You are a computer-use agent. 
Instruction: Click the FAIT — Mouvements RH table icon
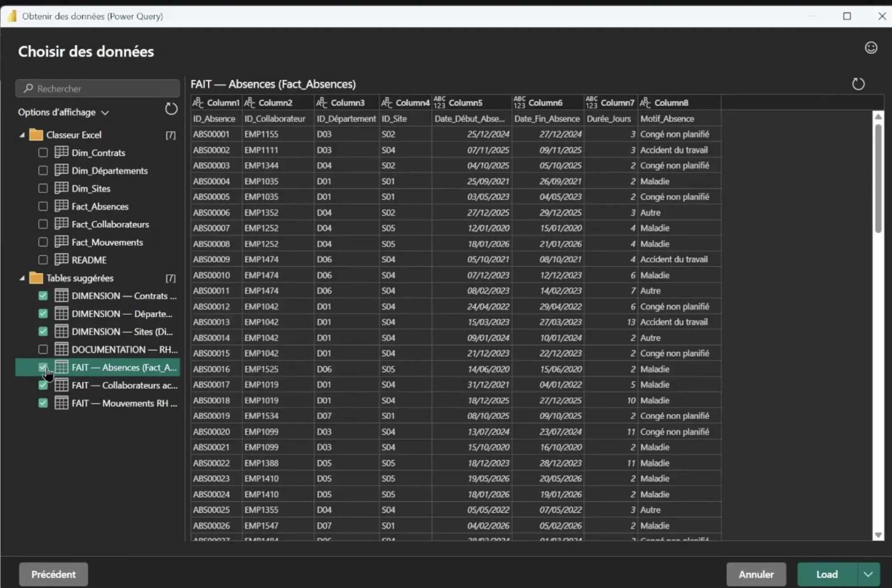click(x=61, y=403)
